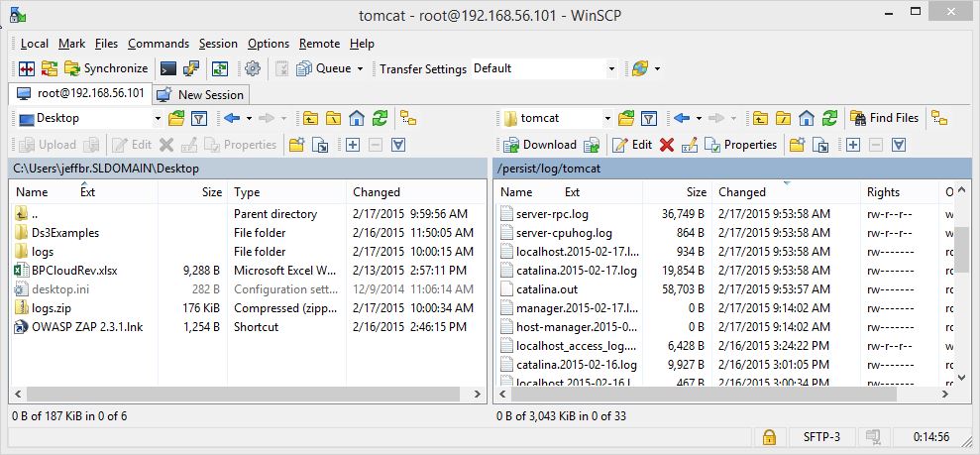Expand the Queue dropdown arrow
This screenshot has width=980, height=455.
pyautogui.click(x=360, y=69)
